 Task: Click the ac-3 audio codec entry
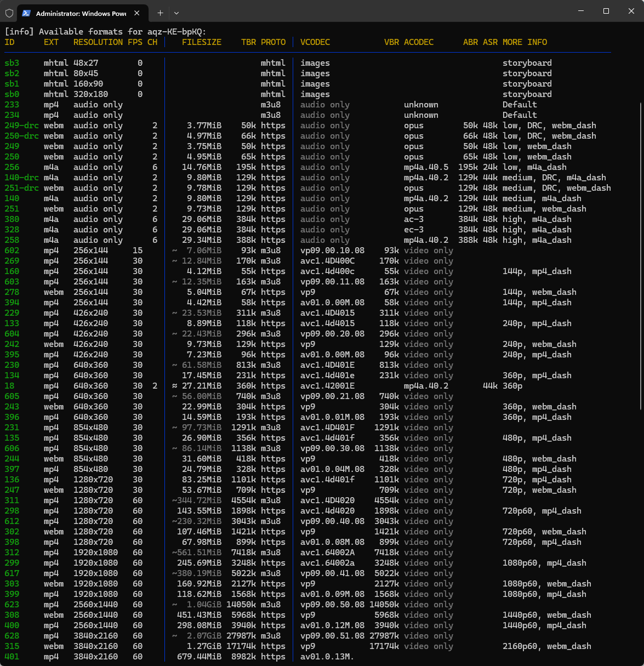[414, 219]
